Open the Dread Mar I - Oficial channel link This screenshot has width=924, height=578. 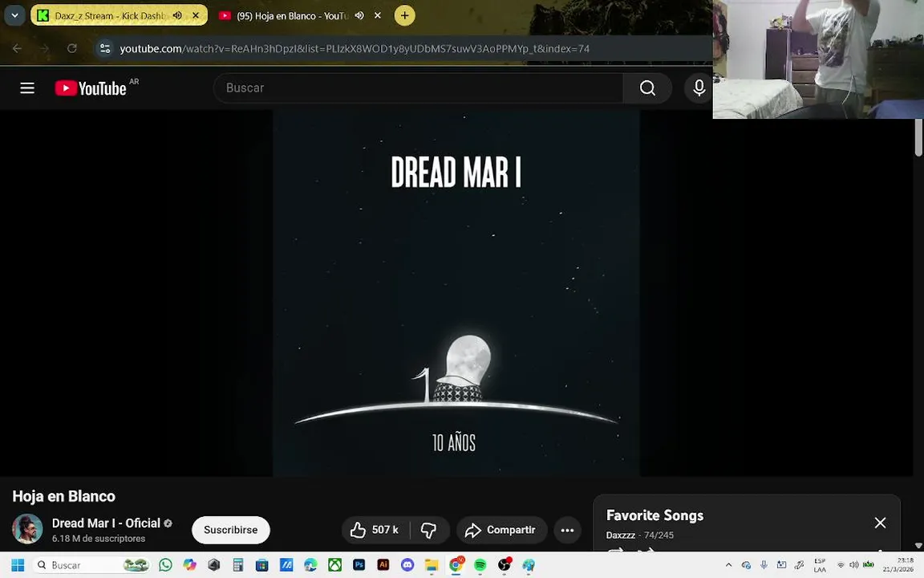coord(106,523)
